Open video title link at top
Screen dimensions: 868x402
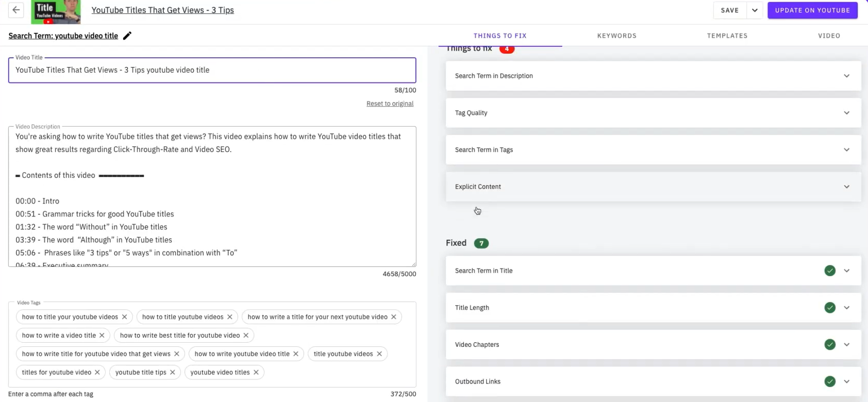(x=163, y=10)
